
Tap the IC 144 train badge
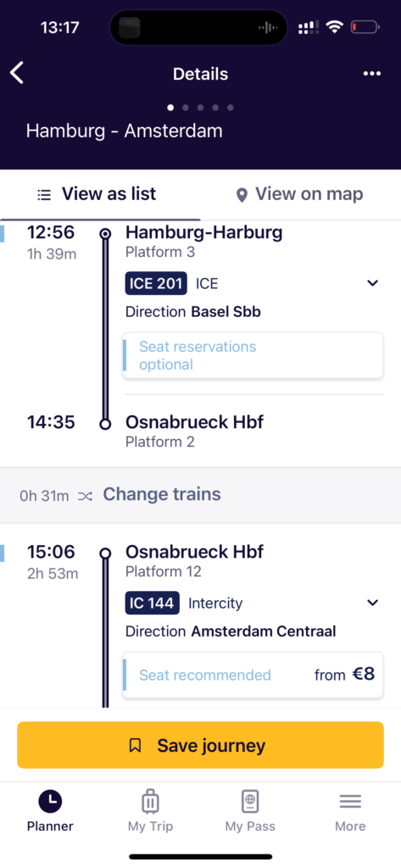coord(153,603)
